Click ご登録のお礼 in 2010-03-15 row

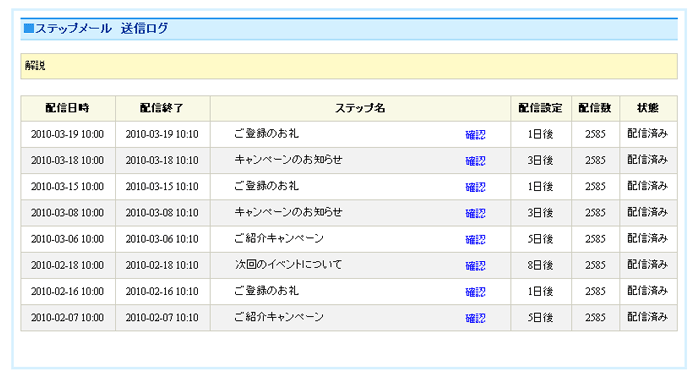click(x=267, y=186)
